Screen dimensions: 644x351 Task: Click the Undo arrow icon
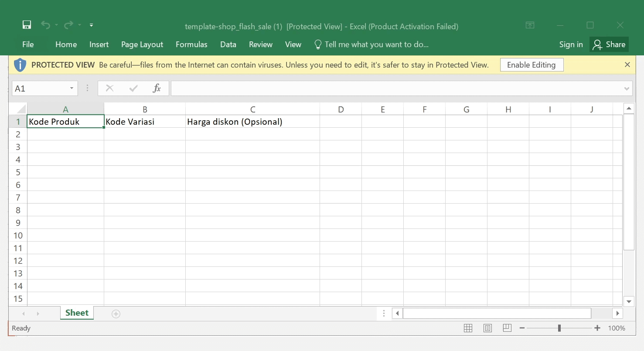(x=45, y=25)
